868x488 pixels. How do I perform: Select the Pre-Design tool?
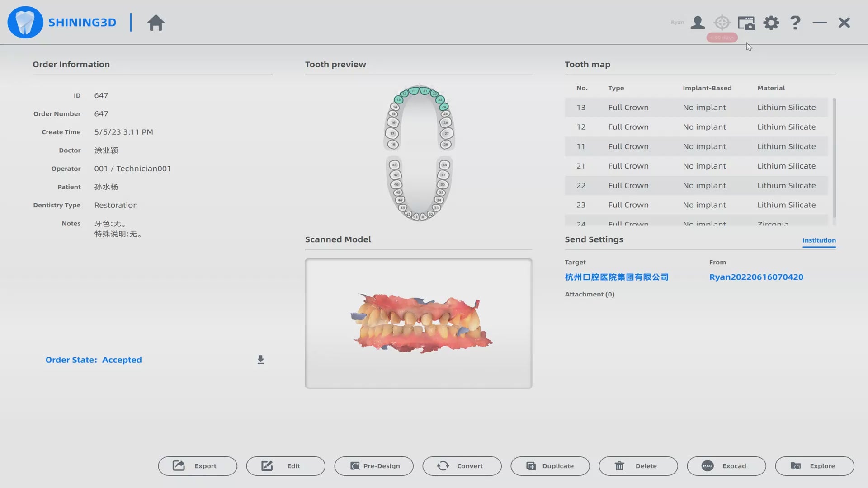tap(373, 466)
